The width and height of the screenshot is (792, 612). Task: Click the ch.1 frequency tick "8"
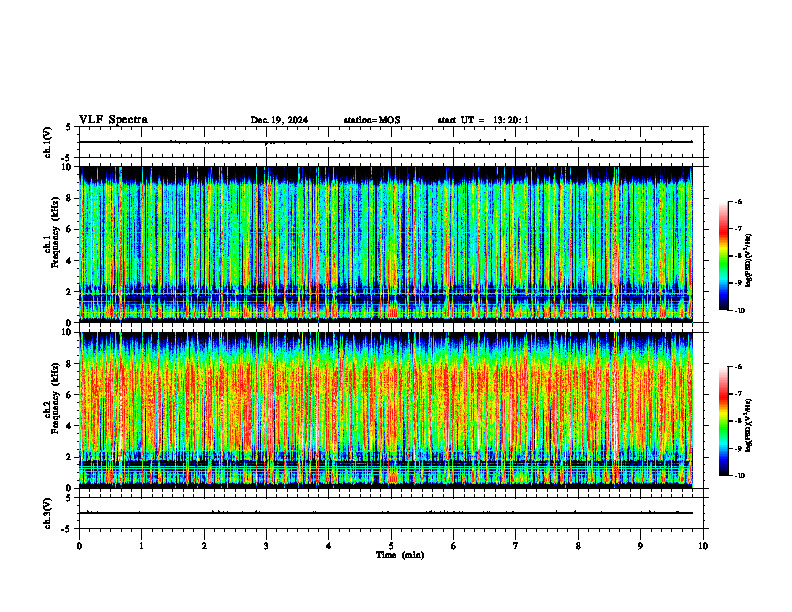pyautogui.click(x=69, y=198)
